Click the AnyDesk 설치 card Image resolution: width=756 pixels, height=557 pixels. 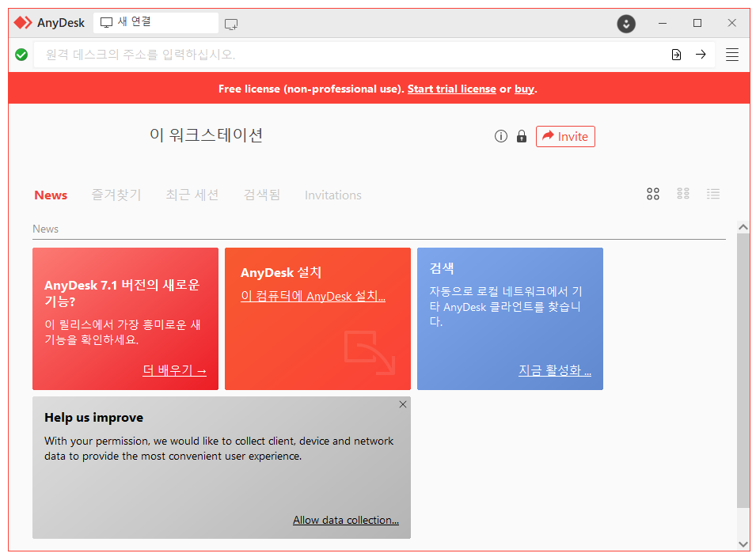coord(317,319)
